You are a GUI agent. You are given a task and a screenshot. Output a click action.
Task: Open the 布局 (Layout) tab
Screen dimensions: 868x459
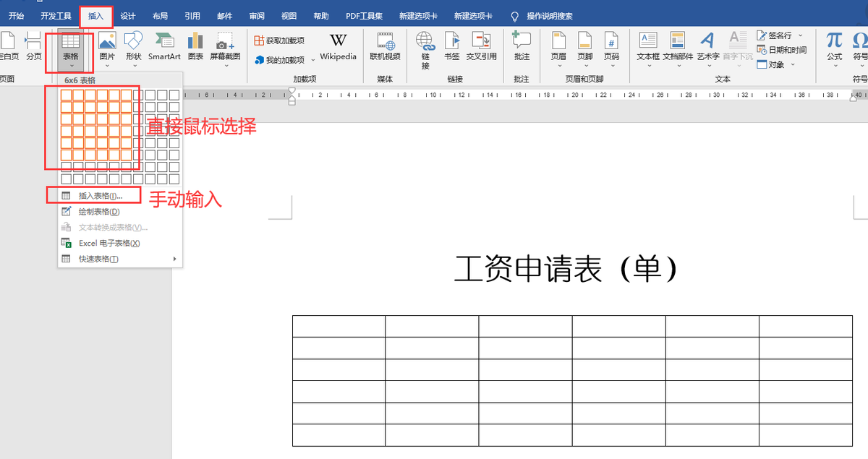pyautogui.click(x=161, y=16)
